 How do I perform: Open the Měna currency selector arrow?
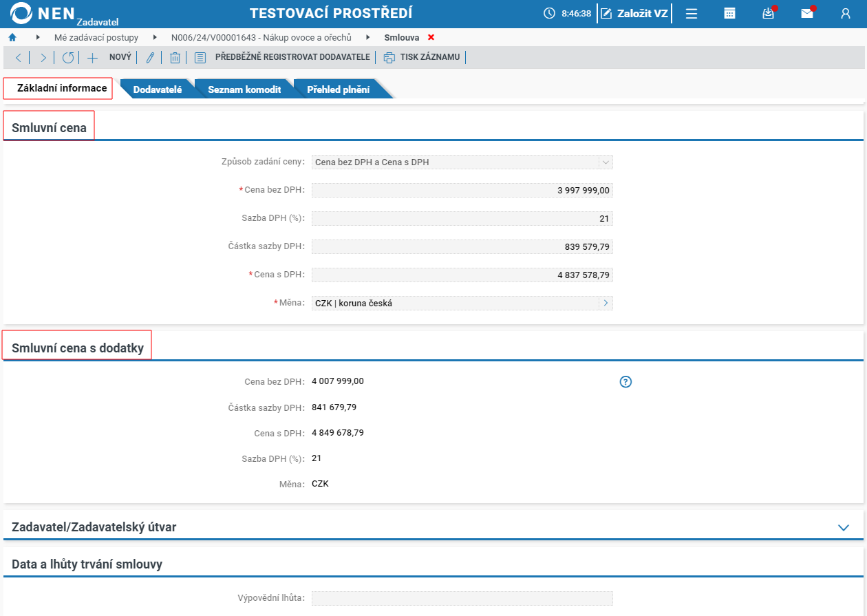pos(606,303)
